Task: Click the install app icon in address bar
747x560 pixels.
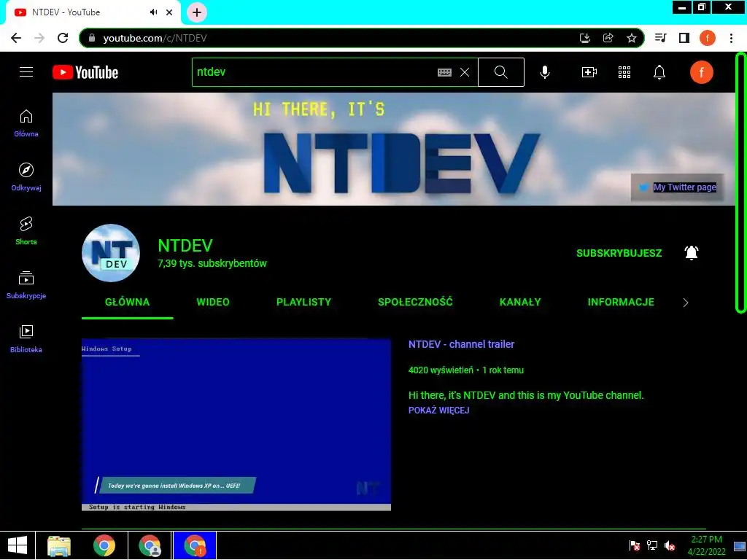Action: [x=585, y=38]
